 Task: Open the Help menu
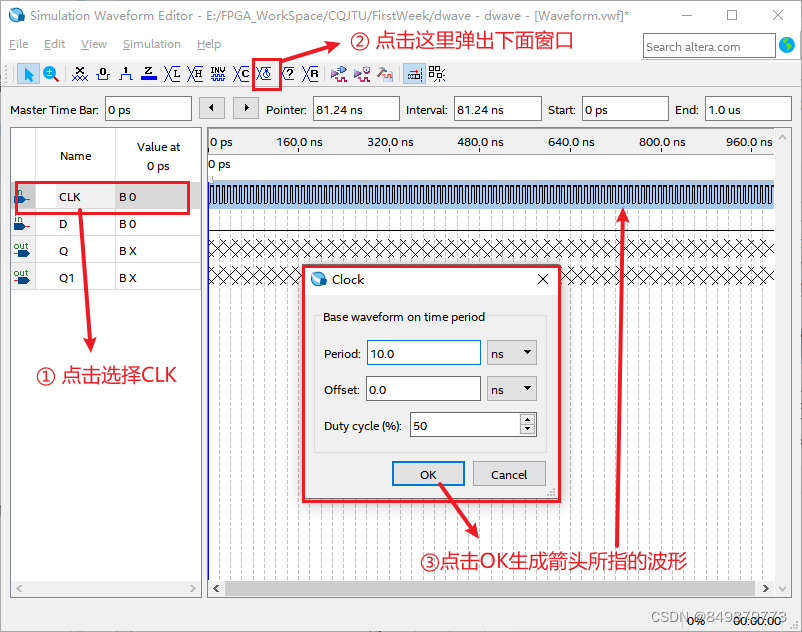click(x=209, y=44)
